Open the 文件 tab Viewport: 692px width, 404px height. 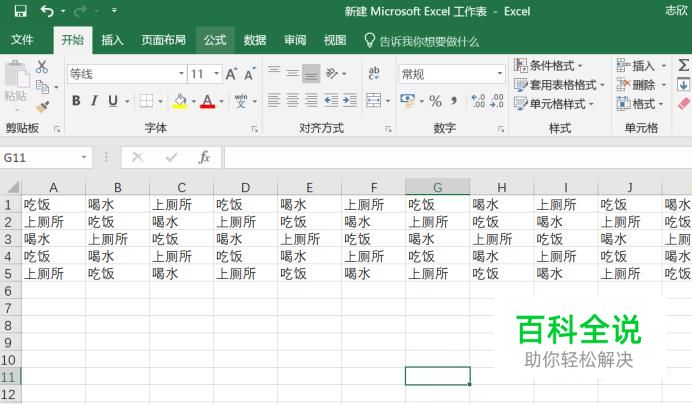click(x=22, y=40)
